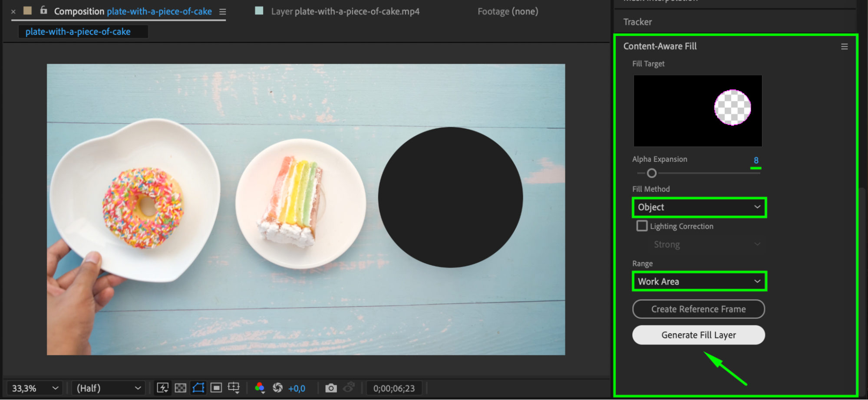Screen dimensions: 868x400
Task: Open the Composition panel menu
Action: (x=223, y=12)
